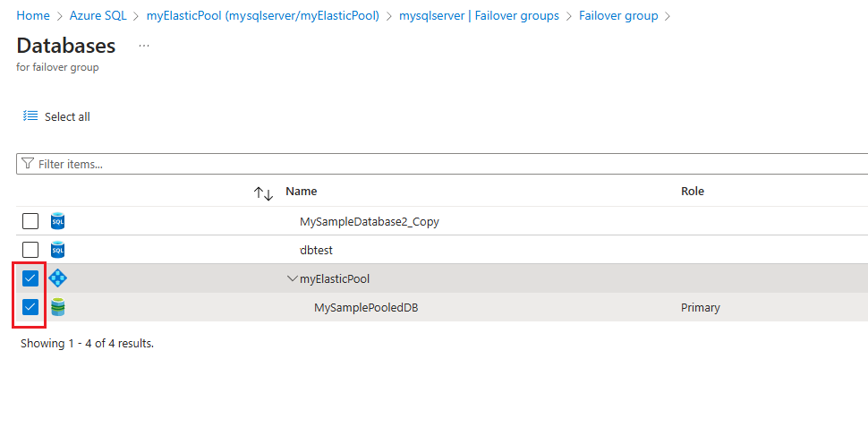
Task: Click the Select all list icon
Action: click(x=30, y=115)
